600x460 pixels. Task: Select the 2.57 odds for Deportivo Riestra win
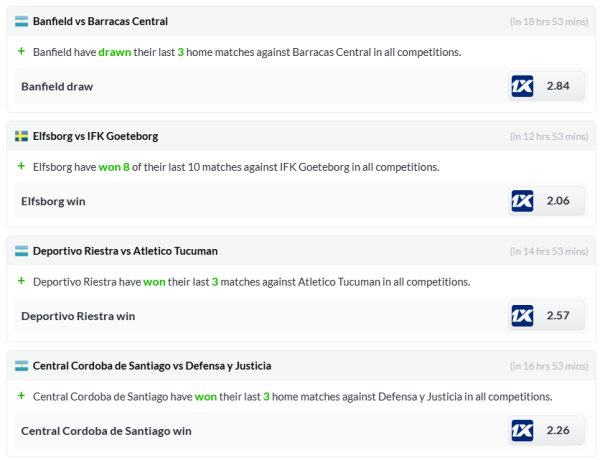(558, 316)
